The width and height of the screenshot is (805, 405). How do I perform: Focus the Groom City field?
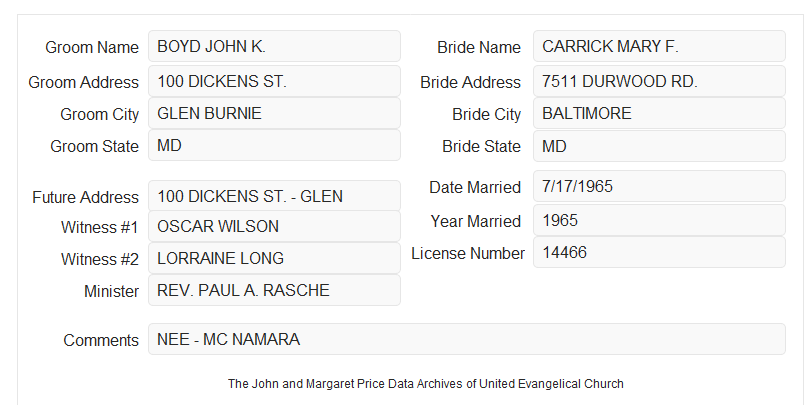[x=274, y=113]
